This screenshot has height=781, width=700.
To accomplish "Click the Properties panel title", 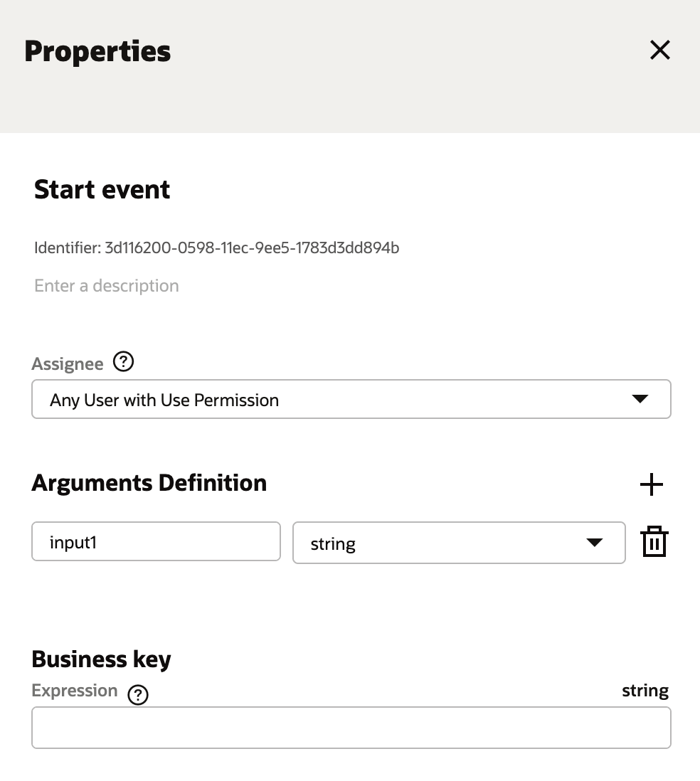I will click(x=97, y=51).
